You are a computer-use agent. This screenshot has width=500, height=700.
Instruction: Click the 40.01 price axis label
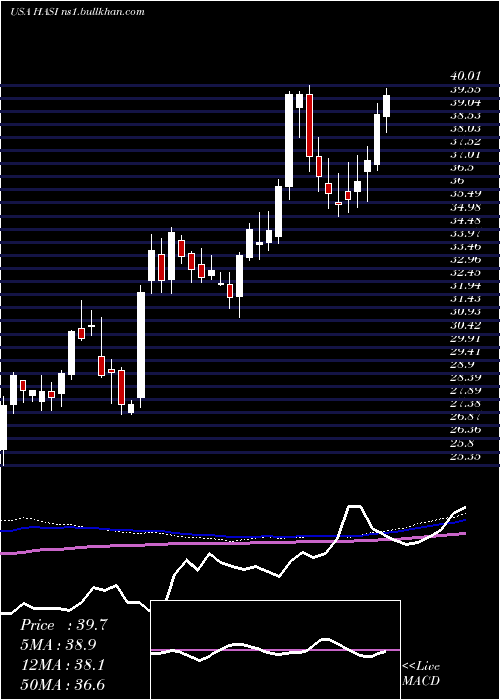(x=466, y=76)
